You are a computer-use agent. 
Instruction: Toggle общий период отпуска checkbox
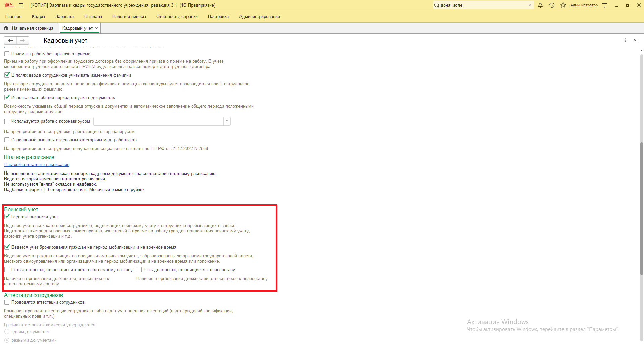[7, 97]
